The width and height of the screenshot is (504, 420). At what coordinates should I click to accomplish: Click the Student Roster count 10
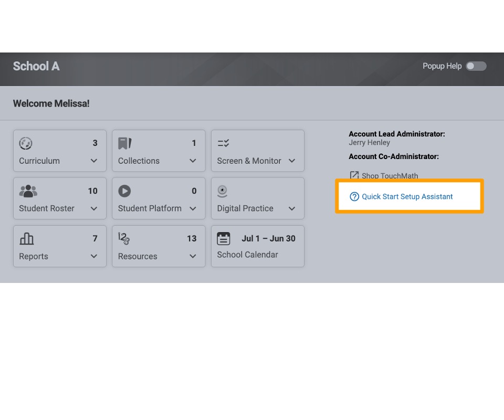coord(92,191)
